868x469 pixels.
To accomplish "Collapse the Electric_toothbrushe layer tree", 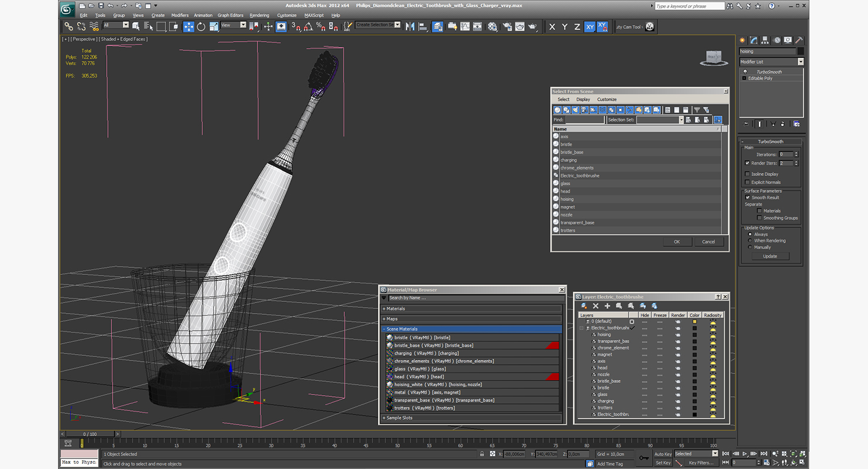I will (x=582, y=328).
